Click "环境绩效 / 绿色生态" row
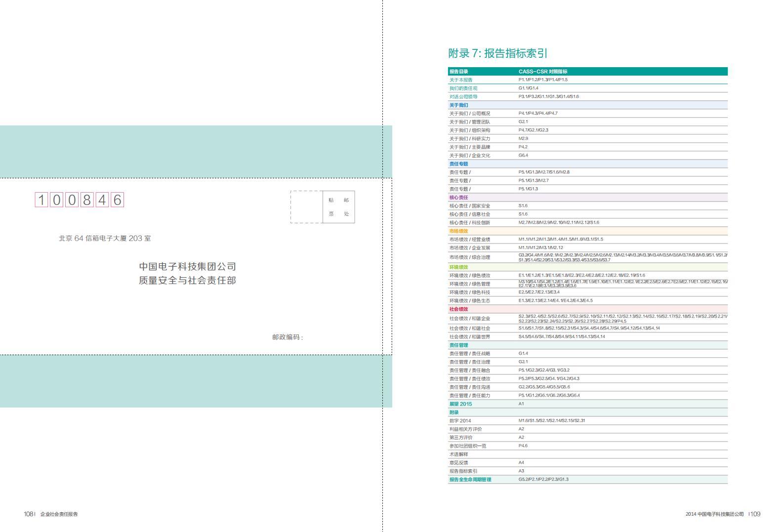Screen dimensions: 784x532 click(588, 301)
